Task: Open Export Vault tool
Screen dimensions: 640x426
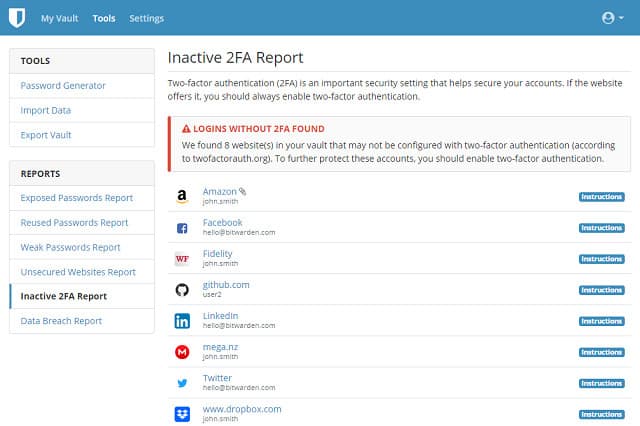Action: click(82, 135)
